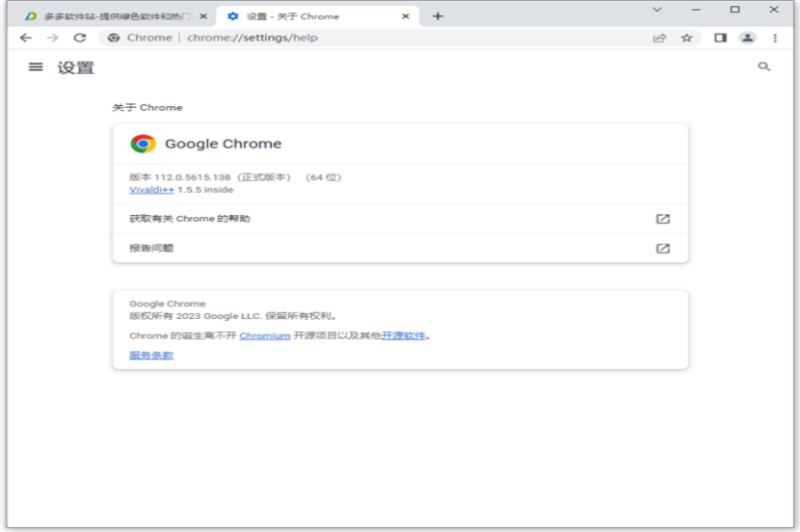Select the 设置 - 关于 Chrome tab
The image size is (800, 532).
[x=317, y=16]
